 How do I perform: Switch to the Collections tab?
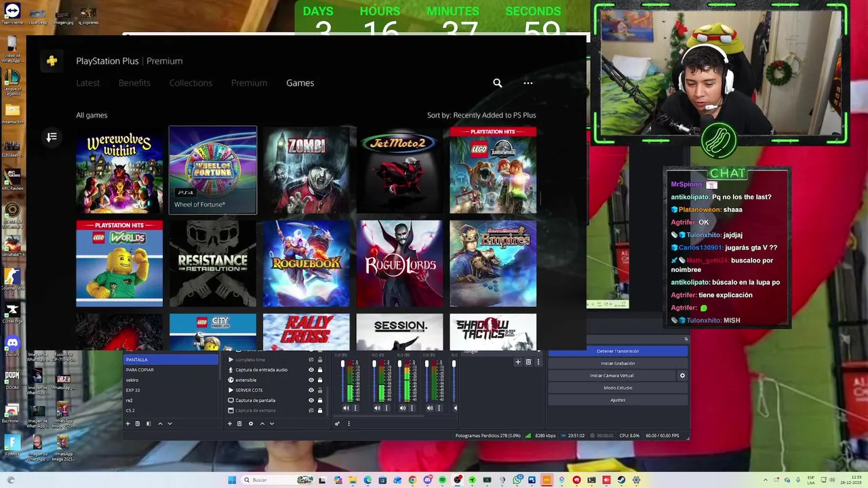[191, 83]
